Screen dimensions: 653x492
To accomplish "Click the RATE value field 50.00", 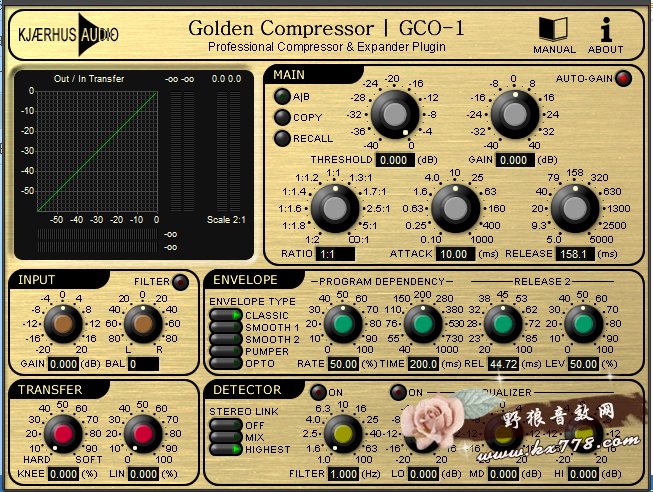I will point(343,364).
